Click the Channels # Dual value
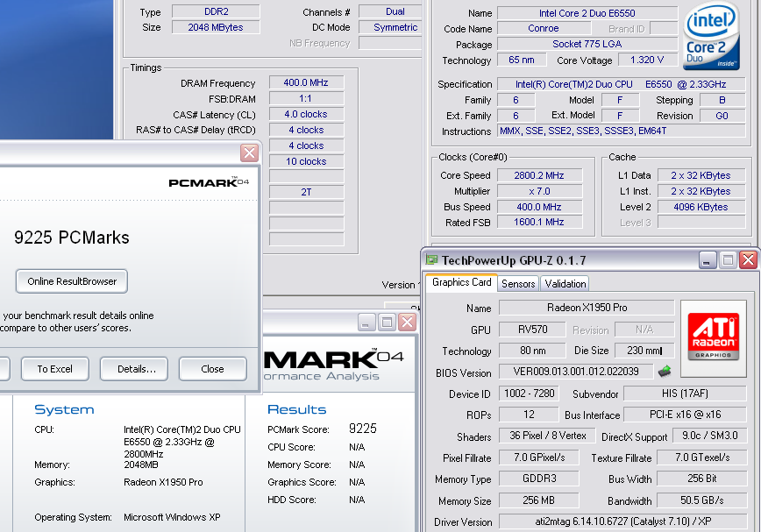761x532 pixels. click(x=391, y=11)
